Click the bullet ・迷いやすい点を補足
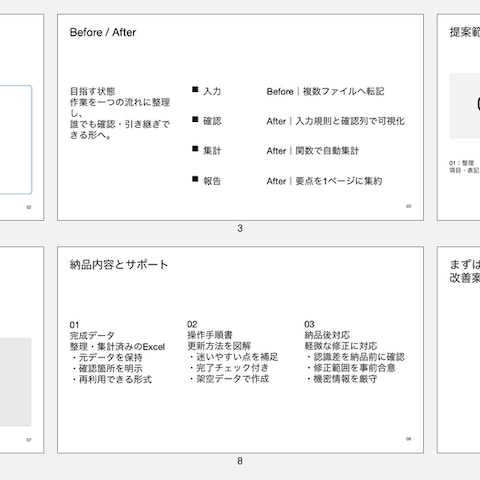 [233, 357]
